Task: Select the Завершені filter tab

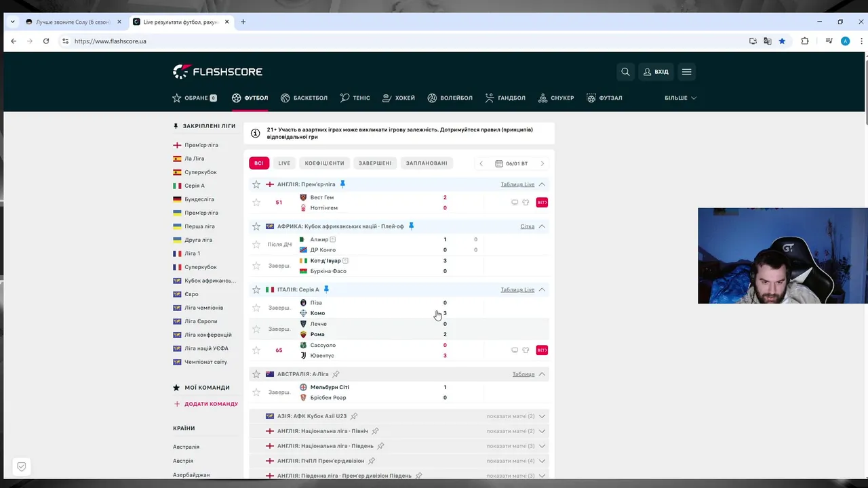Action: coord(375,163)
